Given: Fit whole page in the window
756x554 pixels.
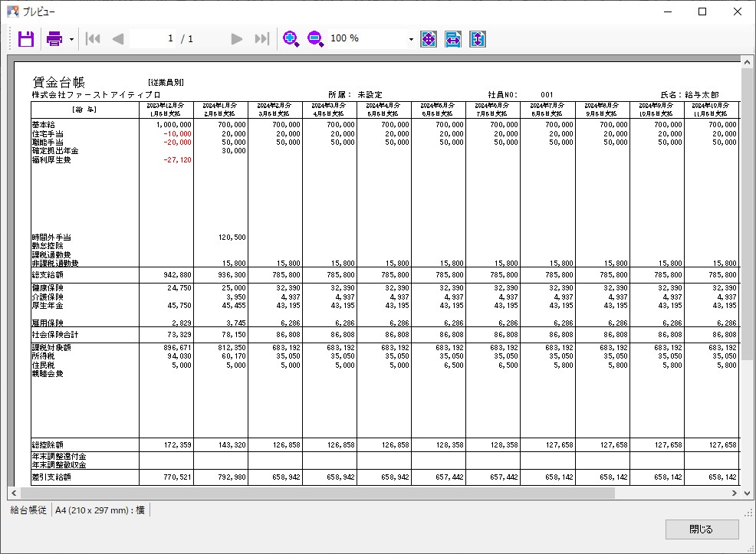Looking at the screenshot, I should (429, 38).
